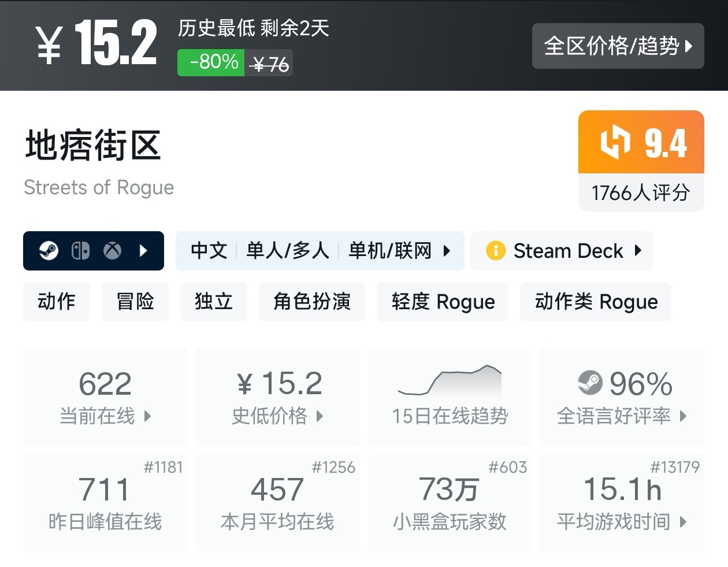728x567 pixels.
Task: Open the 轻度 Rogue tag
Action: coord(443,301)
